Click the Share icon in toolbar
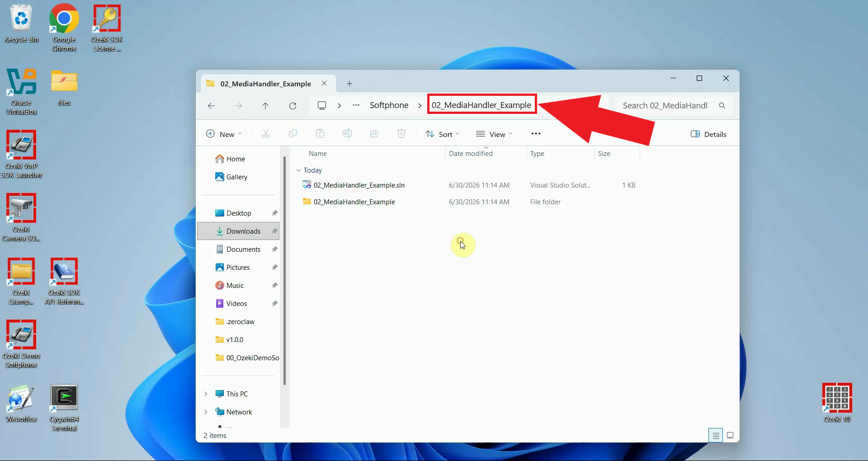 click(x=374, y=134)
